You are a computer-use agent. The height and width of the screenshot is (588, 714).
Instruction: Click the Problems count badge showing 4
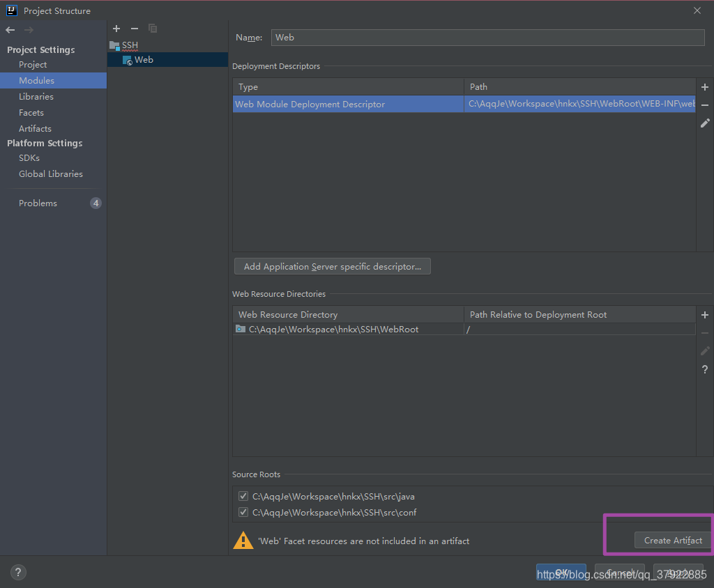[x=96, y=203]
